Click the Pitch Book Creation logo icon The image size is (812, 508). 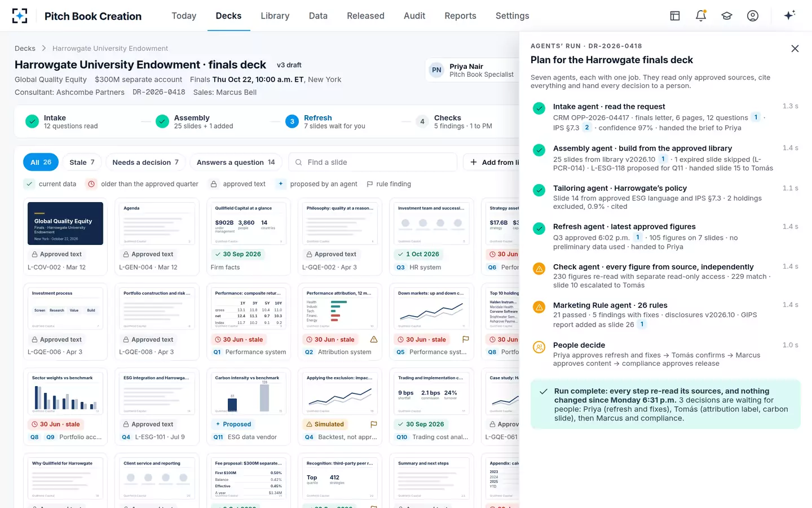click(x=20, y=16)
